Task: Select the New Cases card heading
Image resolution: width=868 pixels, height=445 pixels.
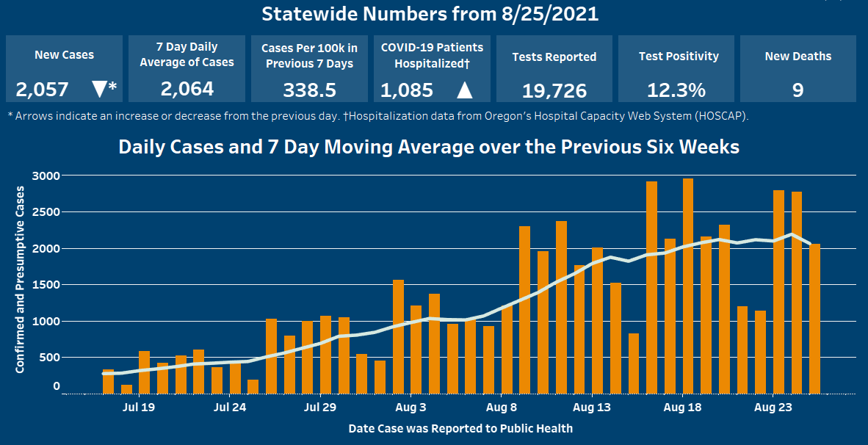Action: [64, 55]
